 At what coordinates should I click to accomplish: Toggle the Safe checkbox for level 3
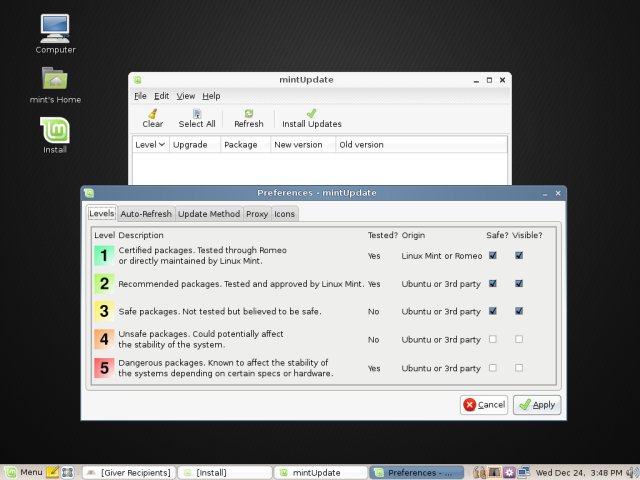pos(493,311)
